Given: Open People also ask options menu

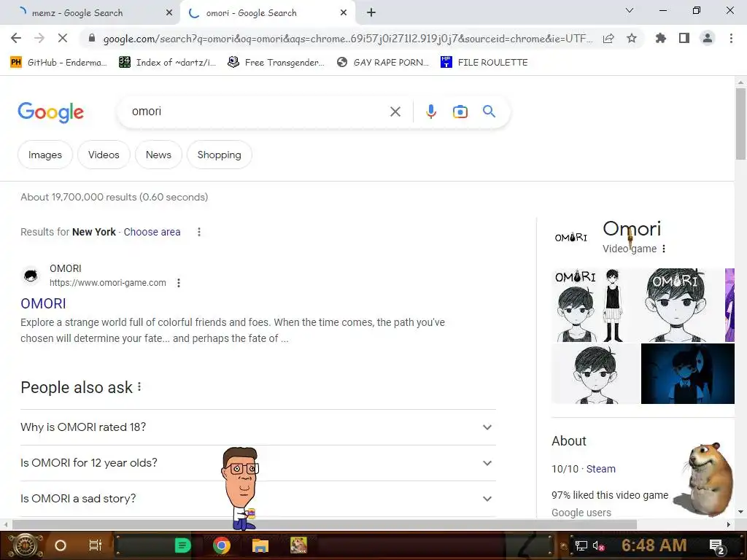Looking at the screenshot, I should click(x=139, y=386).
